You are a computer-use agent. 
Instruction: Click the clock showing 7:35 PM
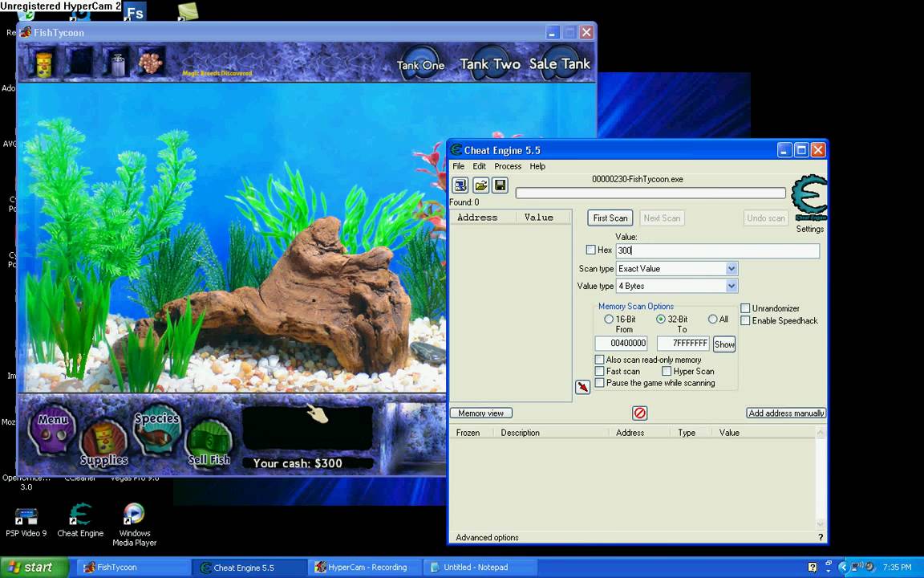896,568
